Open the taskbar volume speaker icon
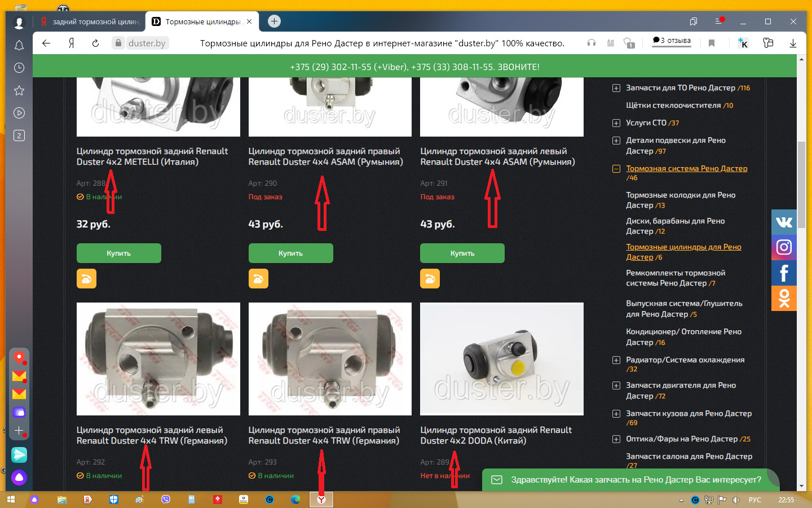The height and width of the screenshot is (508, 812). (736, 500)
